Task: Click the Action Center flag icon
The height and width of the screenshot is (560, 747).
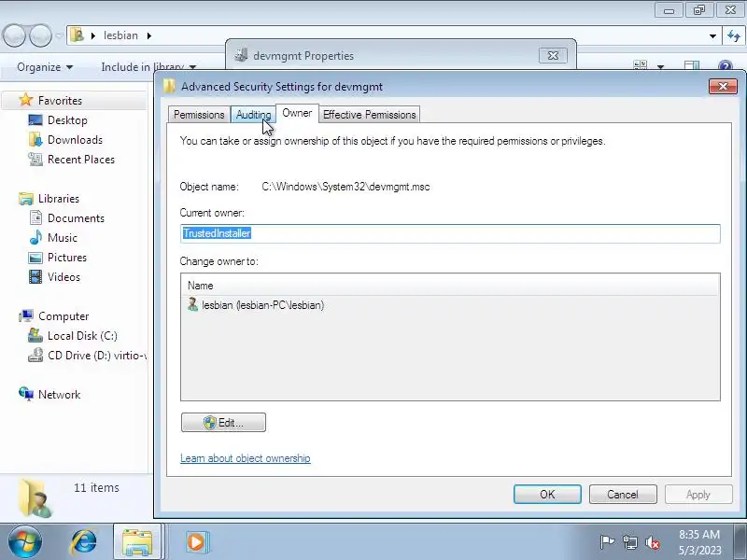Action: tap(606, 542)
